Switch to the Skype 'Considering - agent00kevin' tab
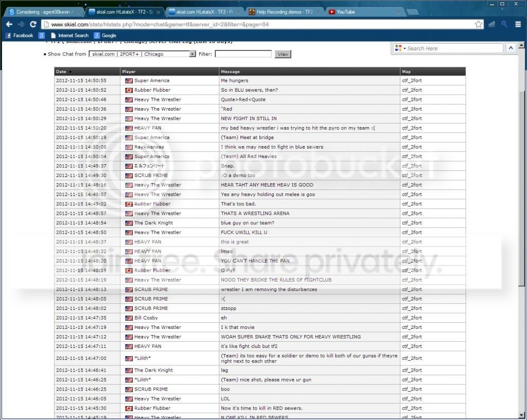Image resolution: width=527 pixels, height=420 pixels. (x=43, y=12)
